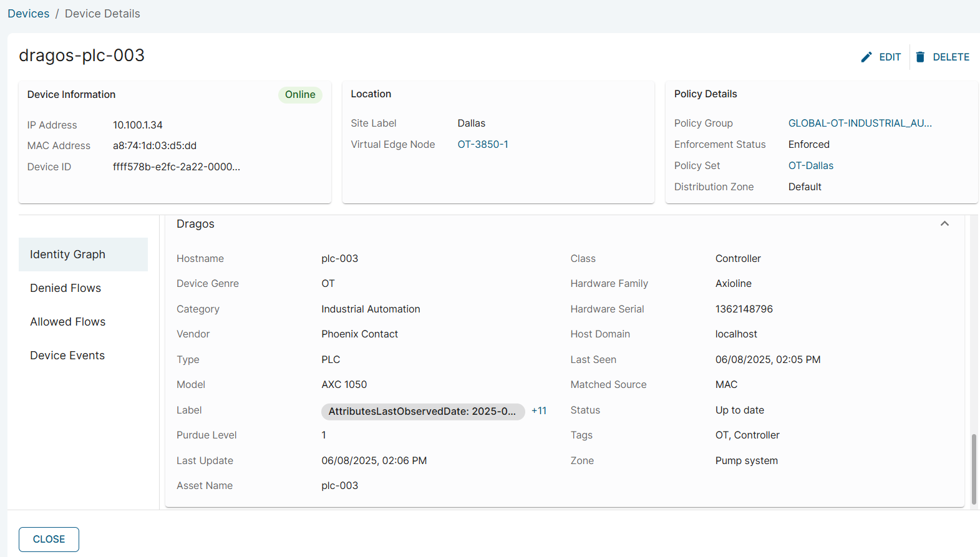
Task: Click the EDIT button label
Action: pos(890,57)
